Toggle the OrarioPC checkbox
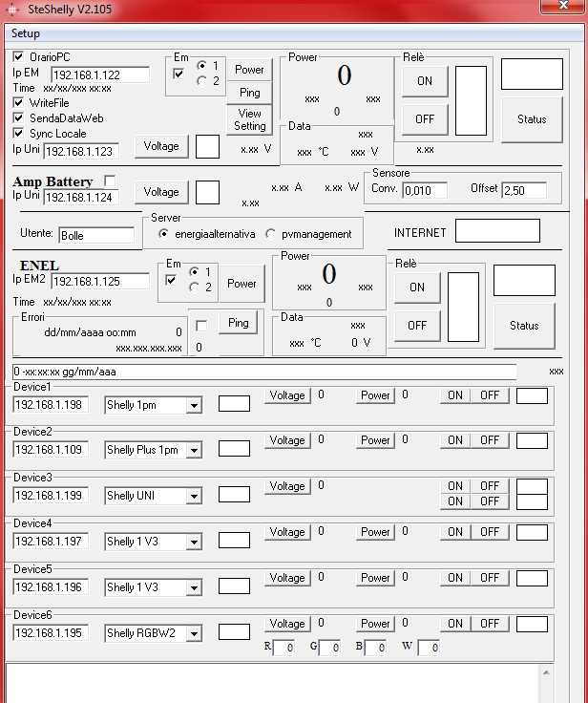Image resolution: width=588 pixels, height=703 pixels. [18, 56]
